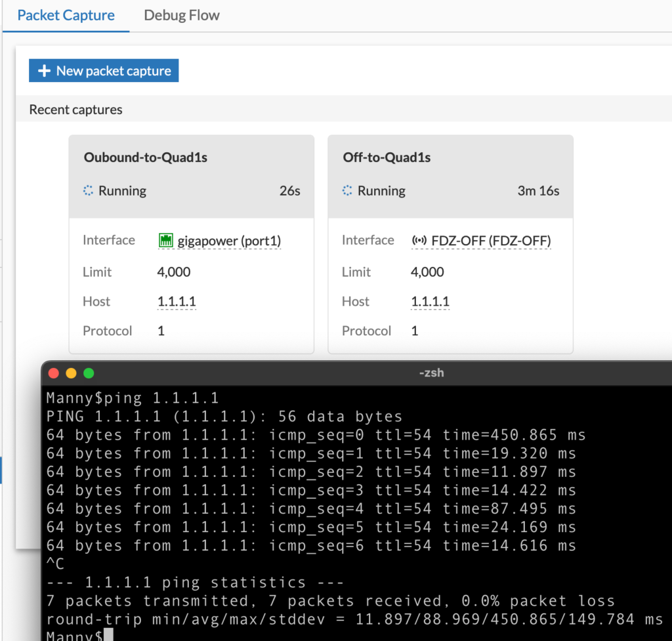This screenshot has height=641, width=672.
Task: Open the Off-to-Quad1s capture card
Action: pyautogui.click(x=450, y=244)
